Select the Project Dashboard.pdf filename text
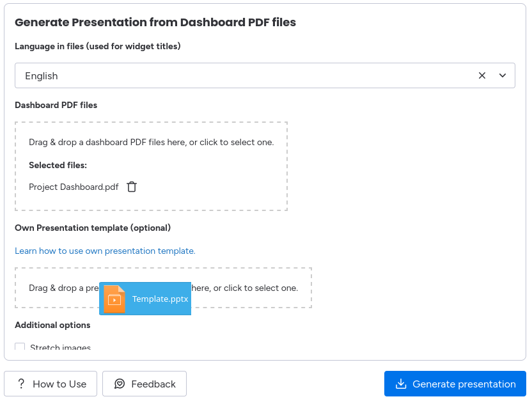Viewport: 532px width, 399px height. click(74, 187)
